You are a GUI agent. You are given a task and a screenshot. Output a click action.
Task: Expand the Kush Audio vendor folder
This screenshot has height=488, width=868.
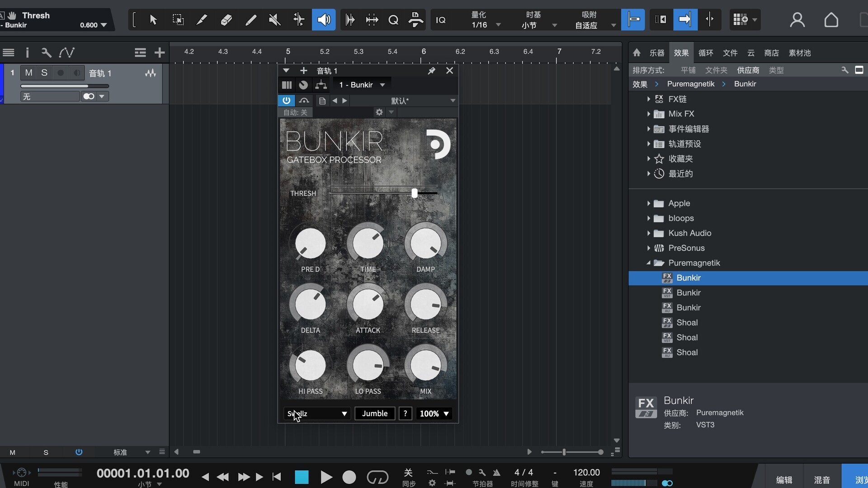[x=649, y=233]
